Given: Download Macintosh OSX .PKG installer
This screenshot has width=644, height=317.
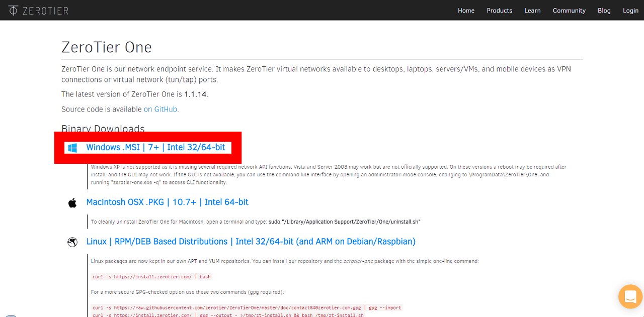Looking at the screenshot, I should tap(168, 202).
